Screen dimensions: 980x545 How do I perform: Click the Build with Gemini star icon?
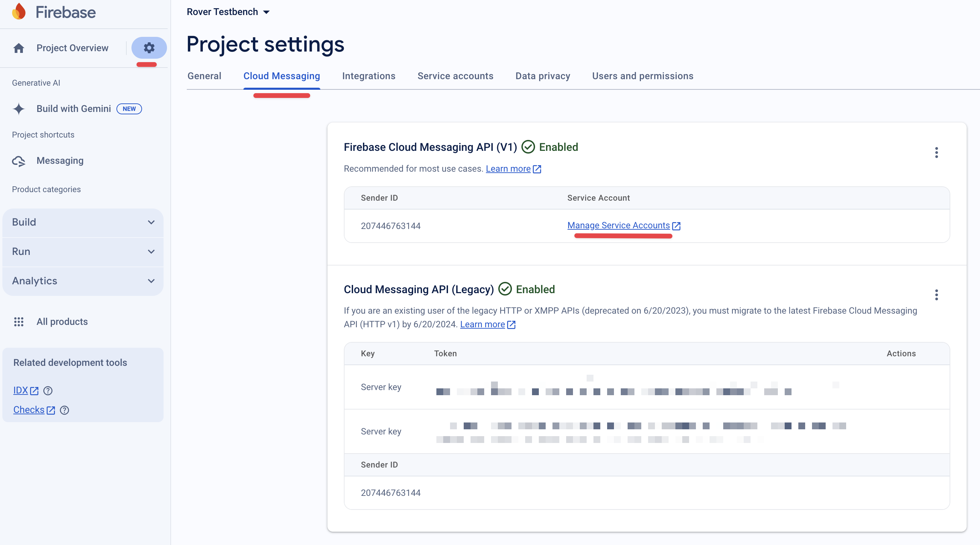tap(19, 108)
